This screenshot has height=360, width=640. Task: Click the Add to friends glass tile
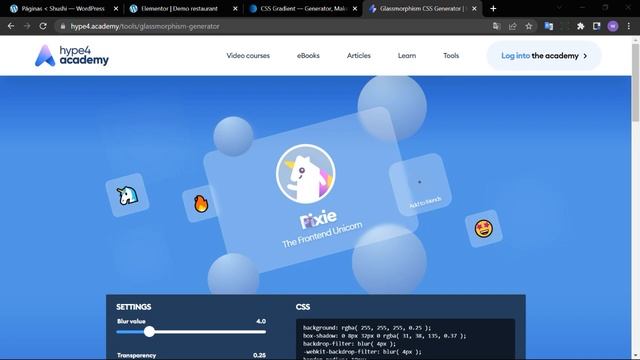click(x=420, y=184)
